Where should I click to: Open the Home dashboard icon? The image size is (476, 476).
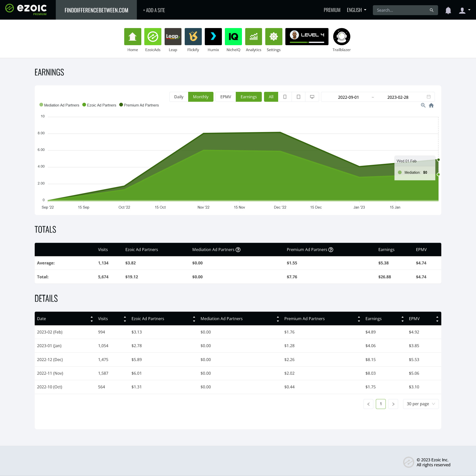coord(133,36)
